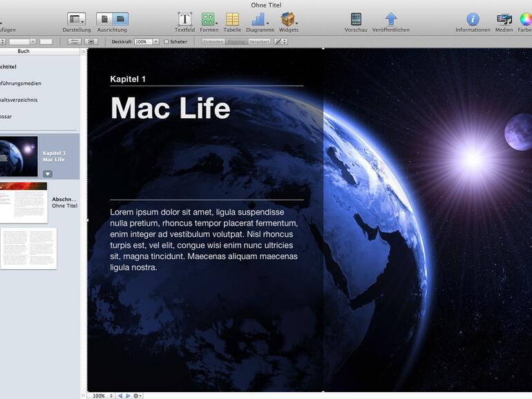Open the Farben color wheel
Screen dimensions: 532x399
526,19
